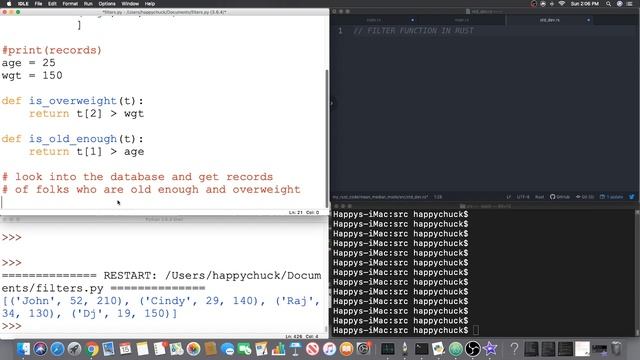Open Reminders from the dock
This screenshot has width=640, height=360.
click(160, 349)
